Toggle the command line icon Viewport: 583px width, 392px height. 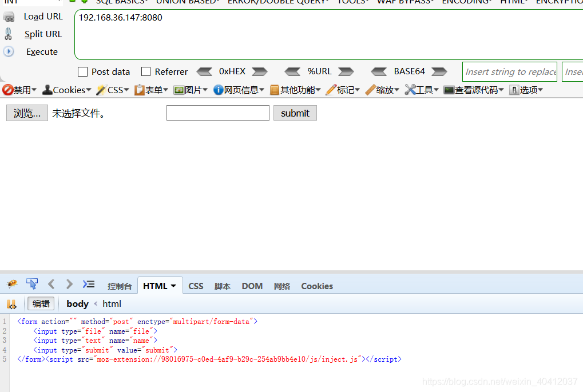point(89,285)
